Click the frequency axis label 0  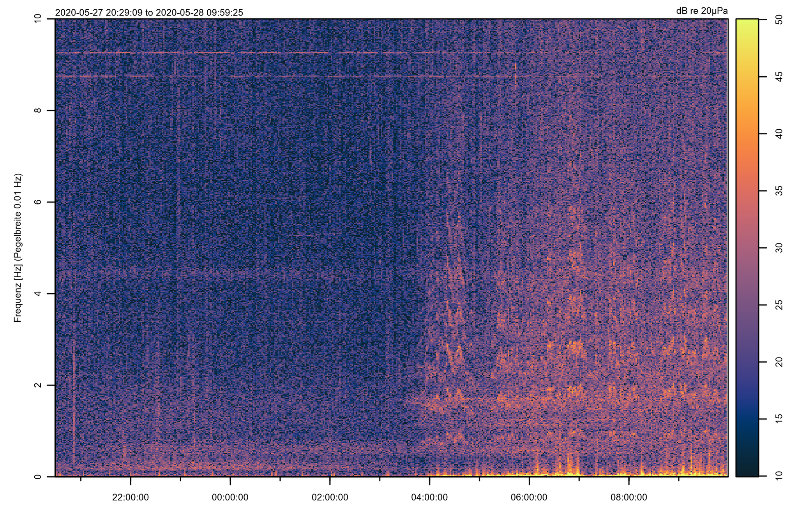pos(38,476)
